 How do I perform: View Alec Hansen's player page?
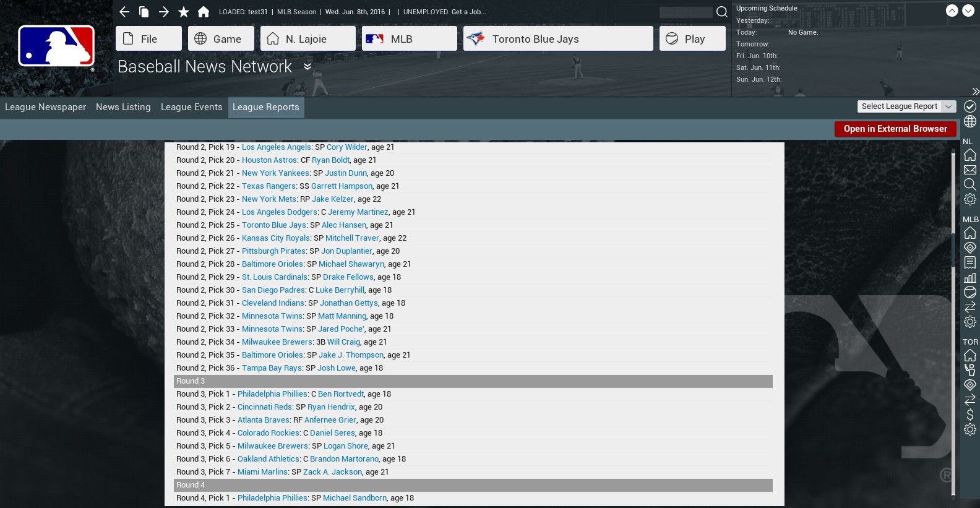(344, 225)
